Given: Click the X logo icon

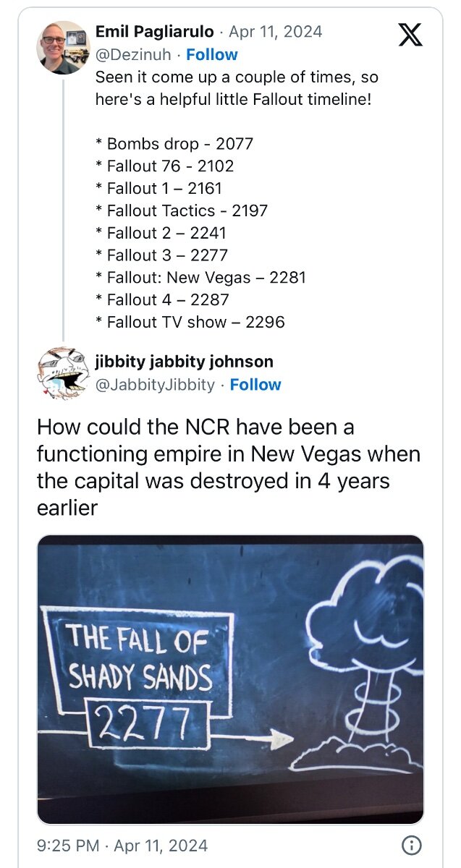Looking at the screenshot, I should tap(410, 33).
